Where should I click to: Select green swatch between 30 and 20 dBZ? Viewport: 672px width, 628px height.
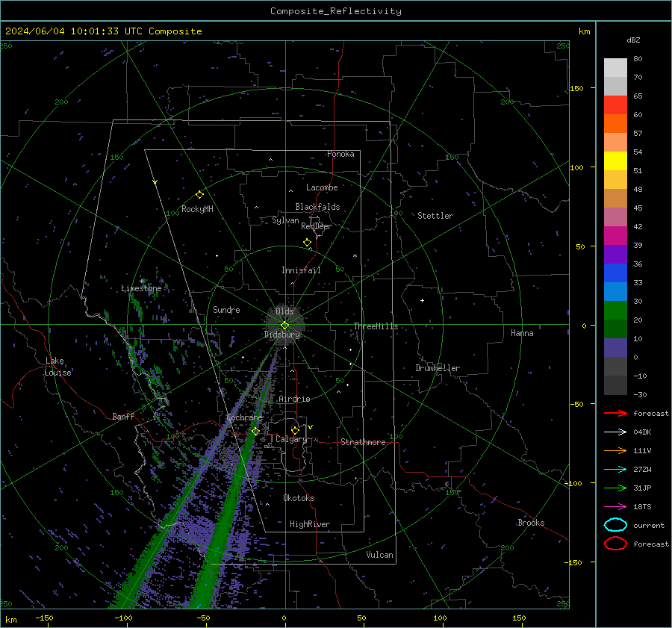pyautogui.click(x=615, y=311)
